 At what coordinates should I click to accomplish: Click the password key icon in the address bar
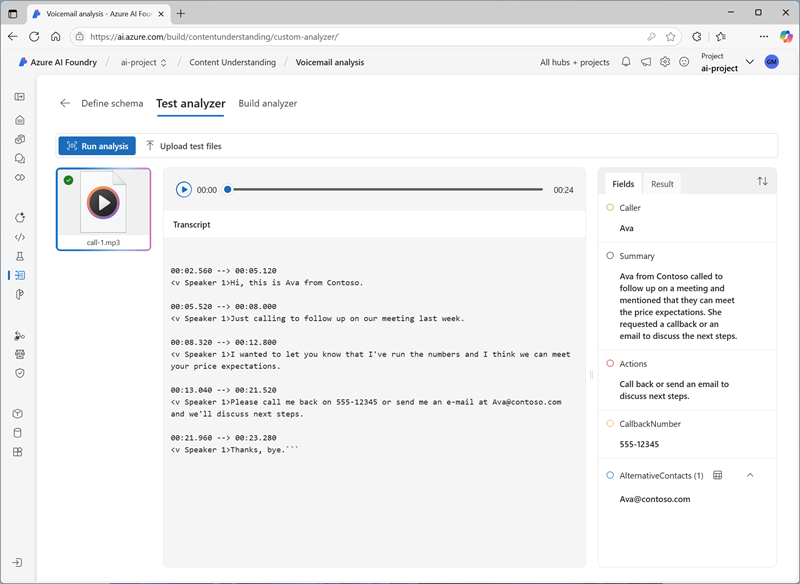click(x=651, y=36)
